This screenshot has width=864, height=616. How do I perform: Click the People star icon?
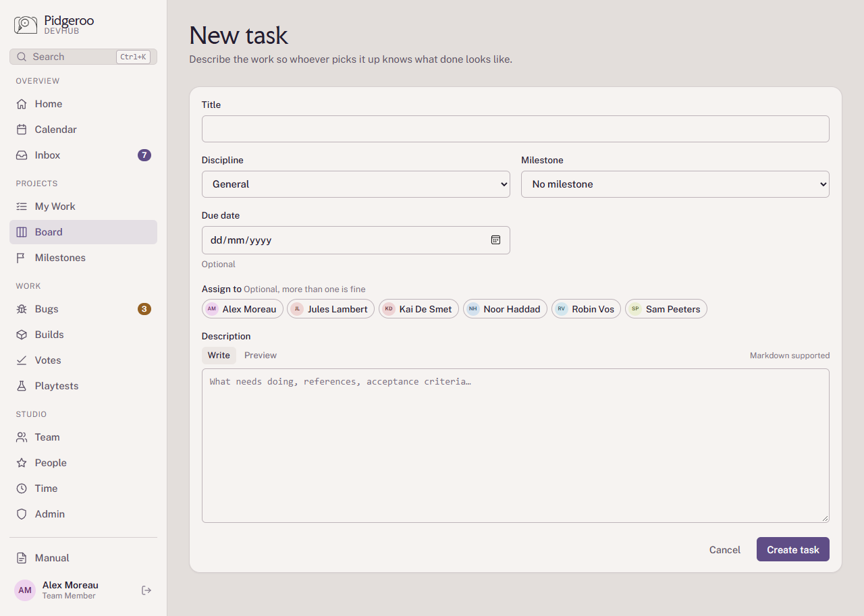[x=22, y=463]
